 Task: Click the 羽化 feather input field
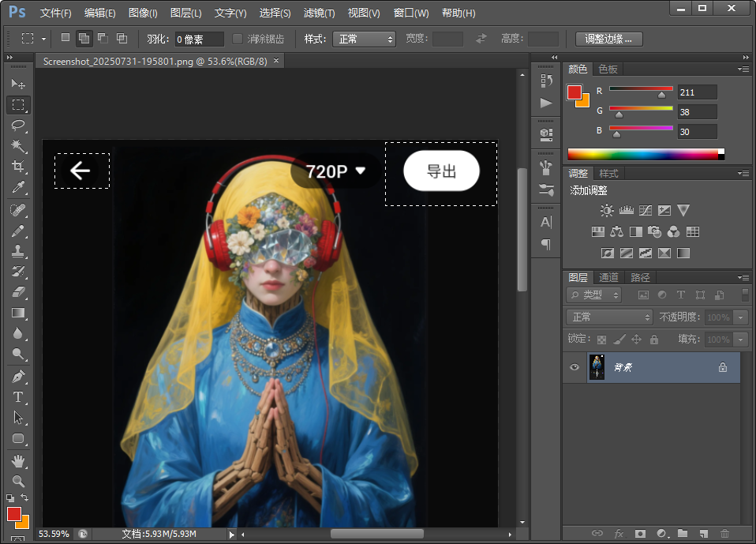tap(199, 39)
